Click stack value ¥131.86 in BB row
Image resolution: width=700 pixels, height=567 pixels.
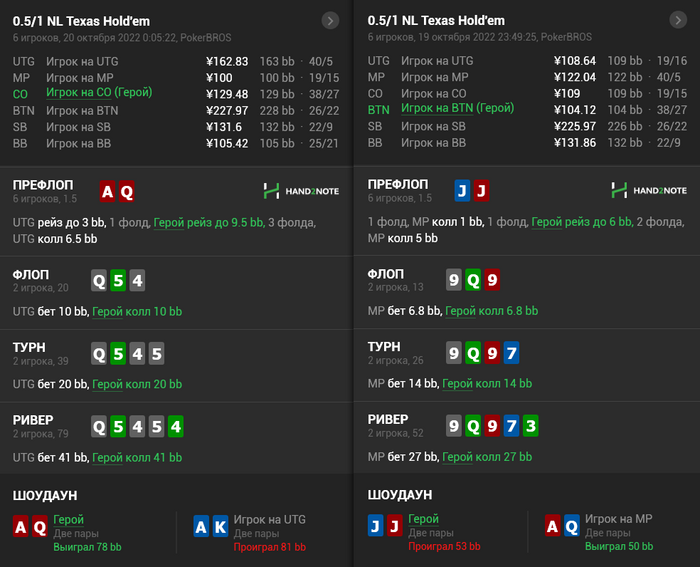click(x=575, y=143)
